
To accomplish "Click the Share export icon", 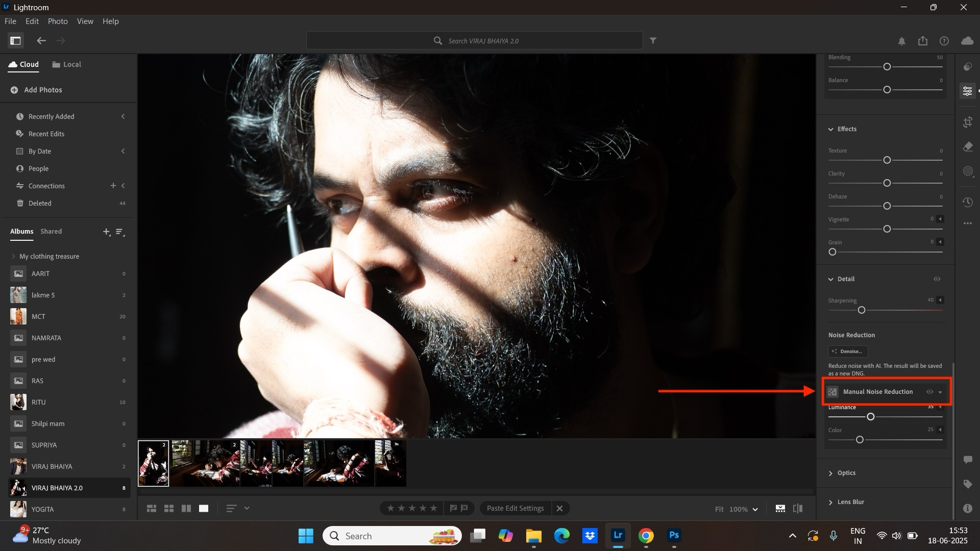I will [923, 41].
